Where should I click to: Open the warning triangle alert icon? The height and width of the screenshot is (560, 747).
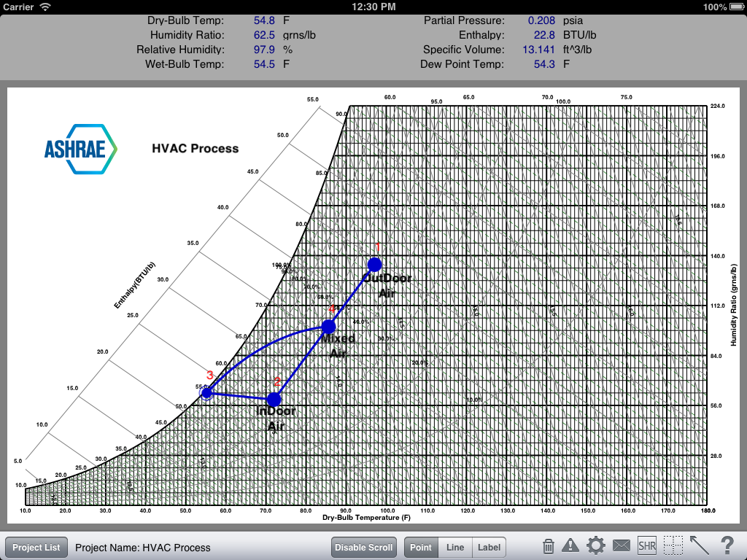(570, 545)
